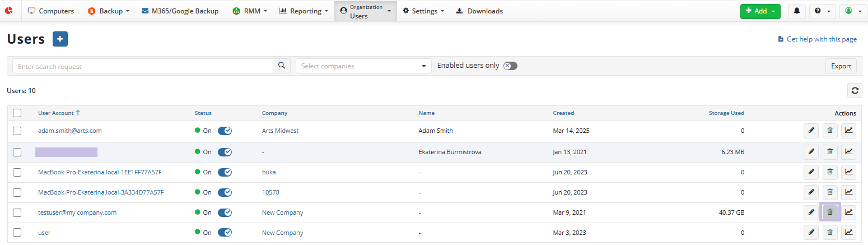Go to the Computers tab
Image resolution: width=868 pixels, height=245 pixels.
(51, 11)
